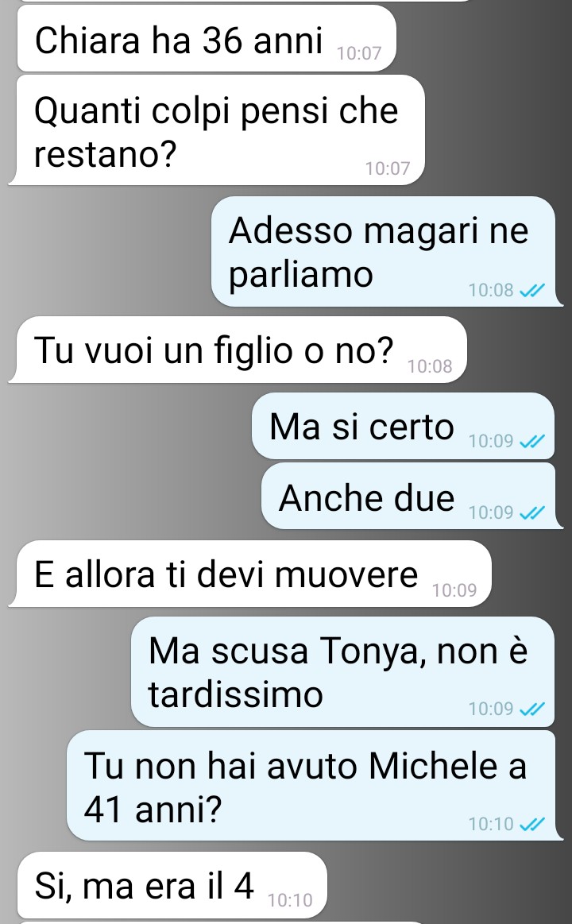
Task: Click 10:08 timestamp beside 'Tu vuoi un figlio'
Action: point(430,366)
